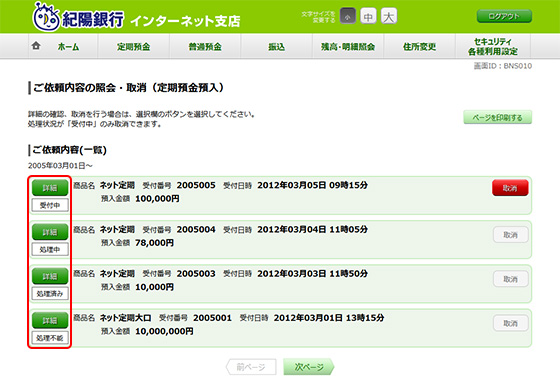This screenshot has height=382, width=560.
Task: Click the home house icon
Action: [x=36, y=46]
